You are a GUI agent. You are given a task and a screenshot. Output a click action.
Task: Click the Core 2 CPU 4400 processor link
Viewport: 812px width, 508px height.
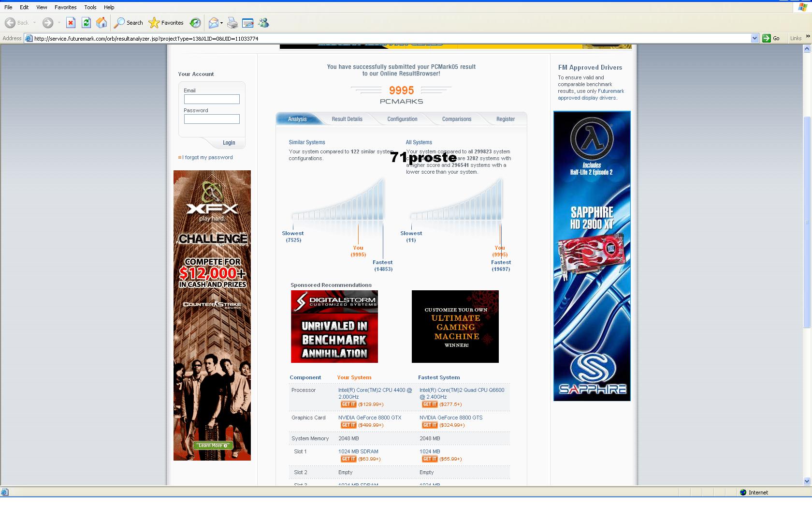click(x=375, y=393)
